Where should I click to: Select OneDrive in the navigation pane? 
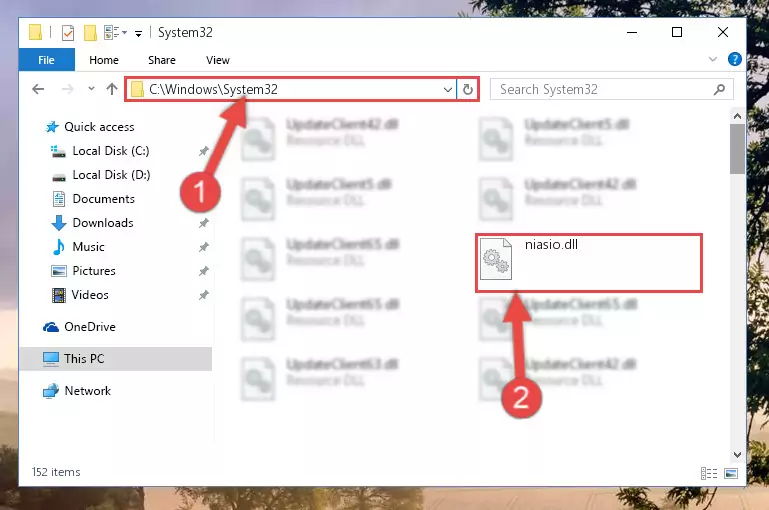click(90, 327)
